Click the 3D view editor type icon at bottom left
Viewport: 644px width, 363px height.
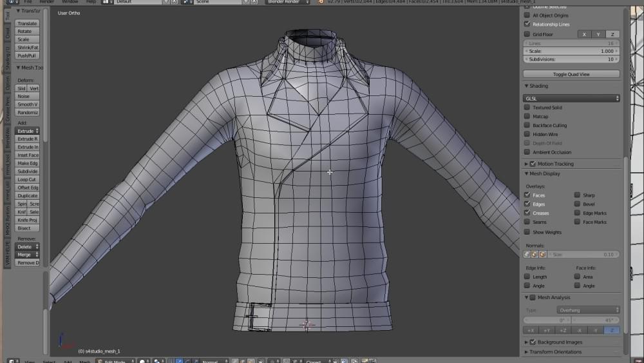12,361
